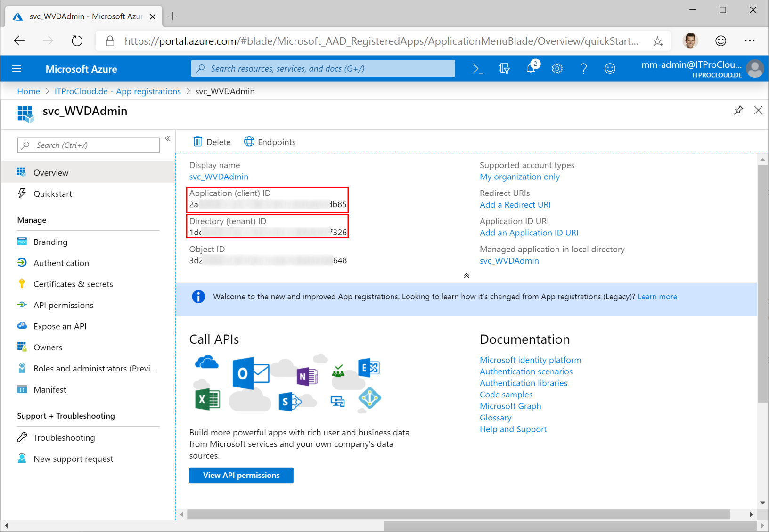Screen dimensions: 769x532
Task: Open the svc_WVDAdmin display name link
Action: 219,177
